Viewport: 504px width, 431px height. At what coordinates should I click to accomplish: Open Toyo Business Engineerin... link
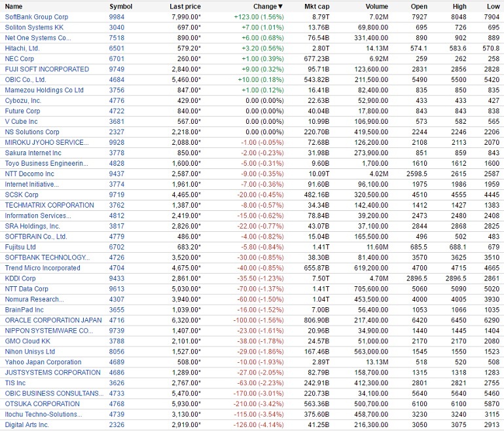point(46,163)
